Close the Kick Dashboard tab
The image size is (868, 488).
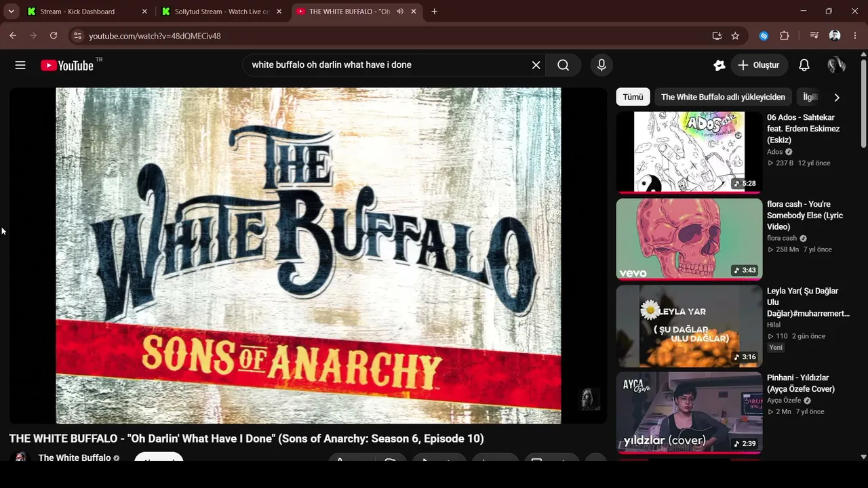pos(144,12)
